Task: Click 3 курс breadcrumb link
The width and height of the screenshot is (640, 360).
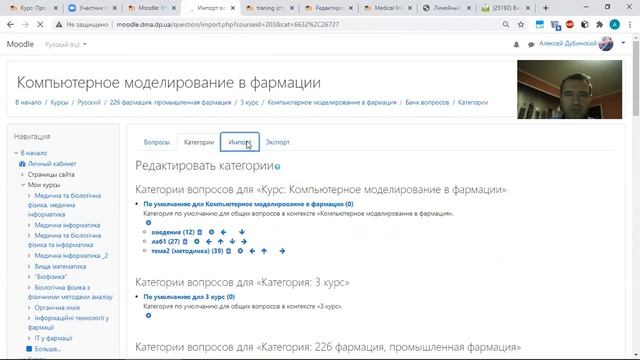Action: pos(249,102)
